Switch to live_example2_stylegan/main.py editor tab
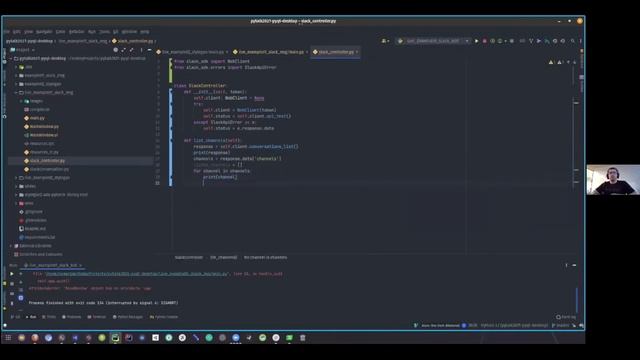The width and height of the screenshot is (640, 360). point(193,52)
